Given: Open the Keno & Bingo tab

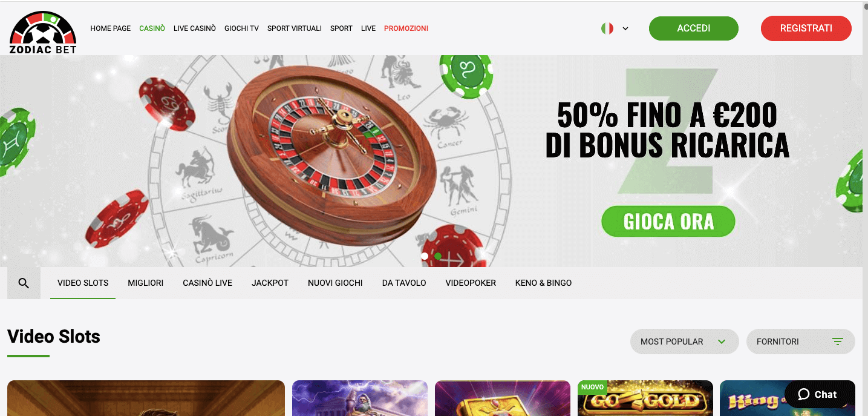Looking at the screenshot, I should (543, 283).
